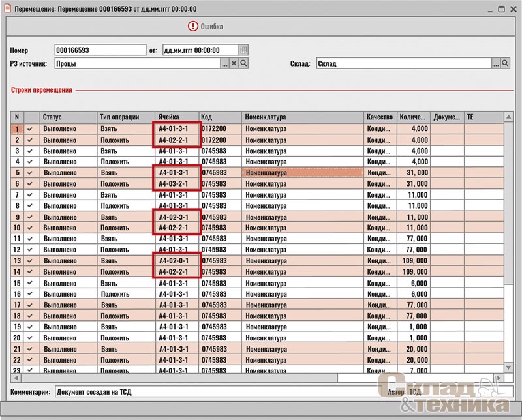Open the РЗ источник selection ellipsis button

224,63
